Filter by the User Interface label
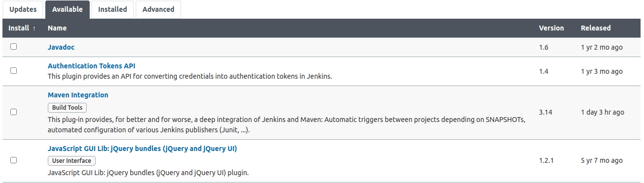 71,161
